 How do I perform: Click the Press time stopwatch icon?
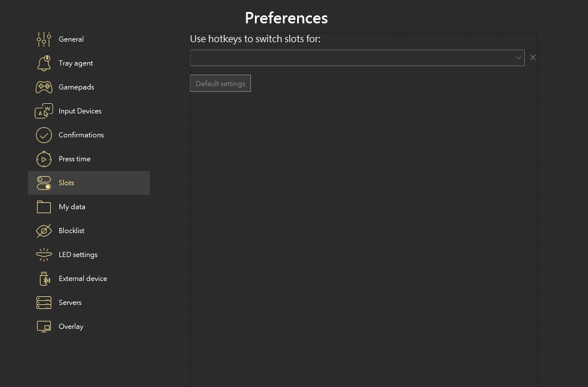pyautogui.click(x=44, y=159)
